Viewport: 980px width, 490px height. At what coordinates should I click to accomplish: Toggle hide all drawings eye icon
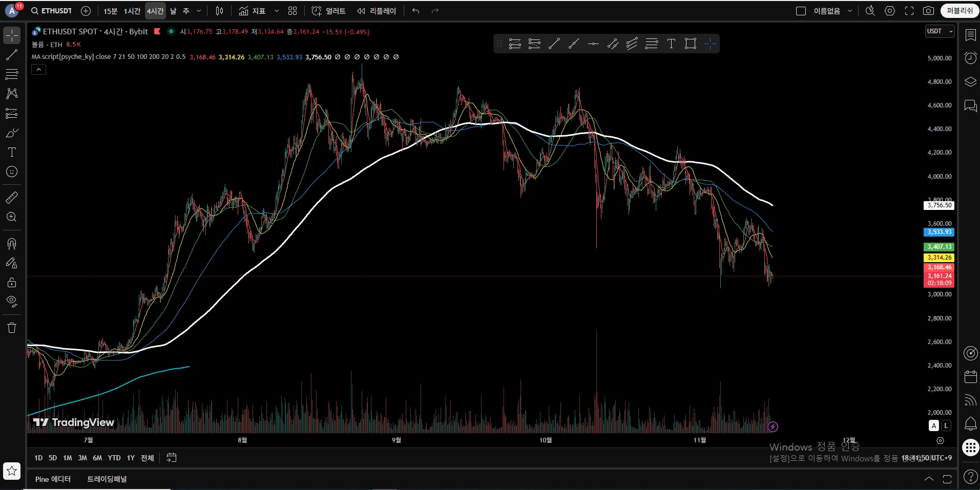click(12, 301)
